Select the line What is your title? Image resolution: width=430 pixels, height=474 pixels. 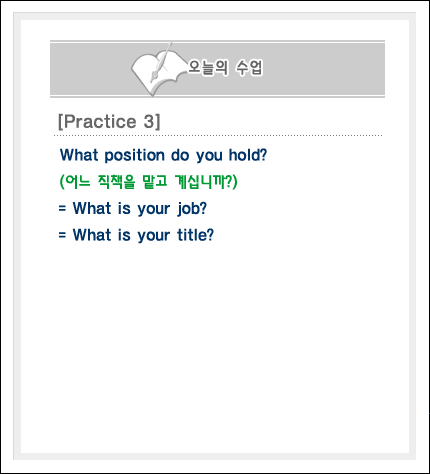[136, 235]
